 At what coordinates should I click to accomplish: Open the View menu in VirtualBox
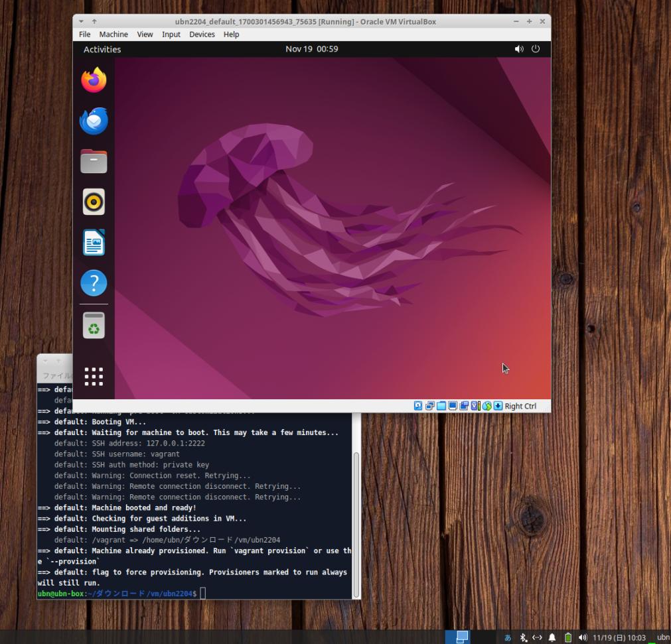tap(145, 34)
